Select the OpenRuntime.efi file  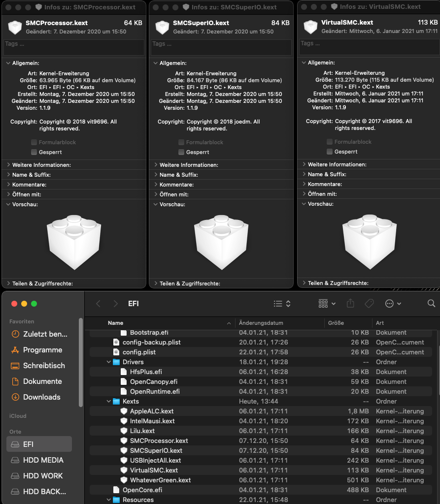point(261,391)
